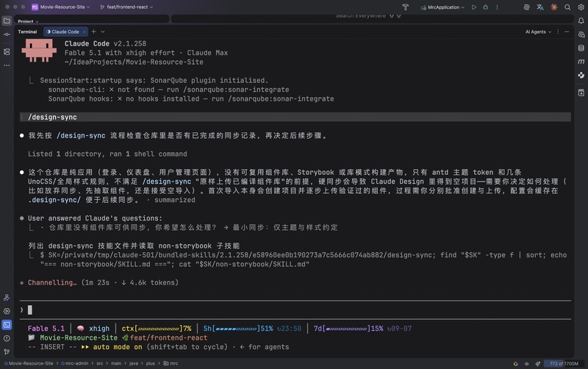588x369 pixels.
Task: Open IDE settings gear icon
Action: (x=581, y=7)
